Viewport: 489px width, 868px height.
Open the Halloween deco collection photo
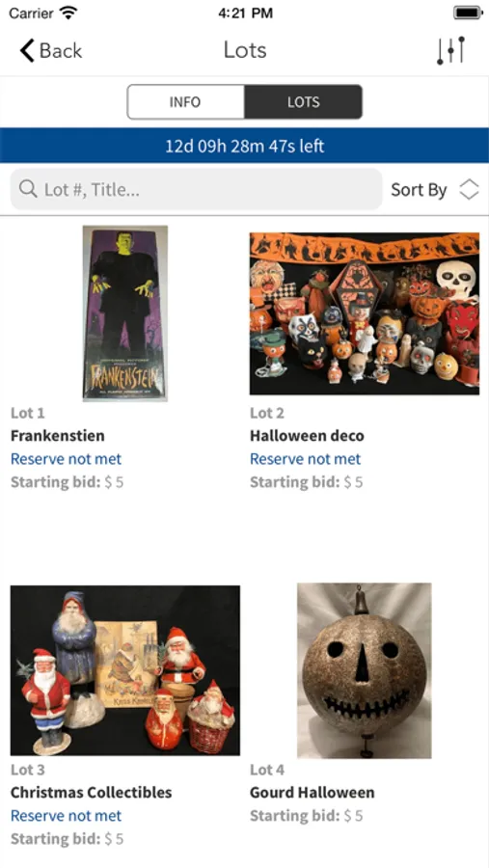[365, 313]
